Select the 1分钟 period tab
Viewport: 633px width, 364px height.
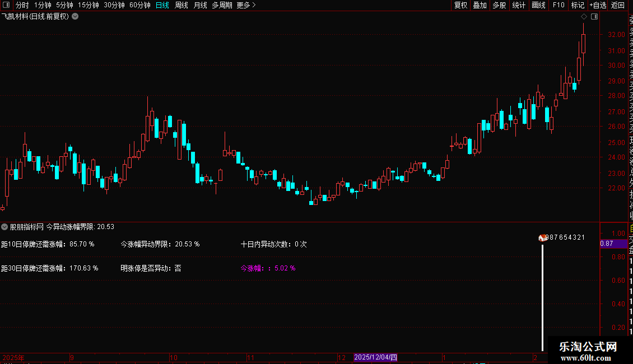43,5
